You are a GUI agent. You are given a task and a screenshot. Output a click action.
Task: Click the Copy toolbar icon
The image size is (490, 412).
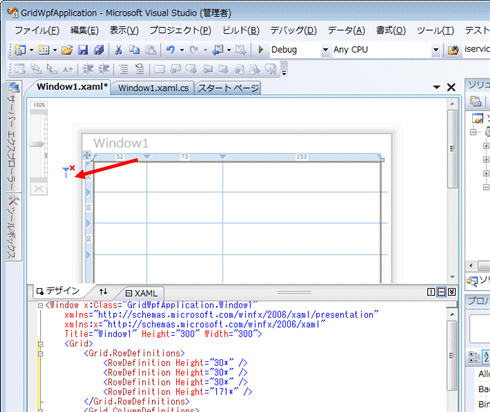point(134,50)
